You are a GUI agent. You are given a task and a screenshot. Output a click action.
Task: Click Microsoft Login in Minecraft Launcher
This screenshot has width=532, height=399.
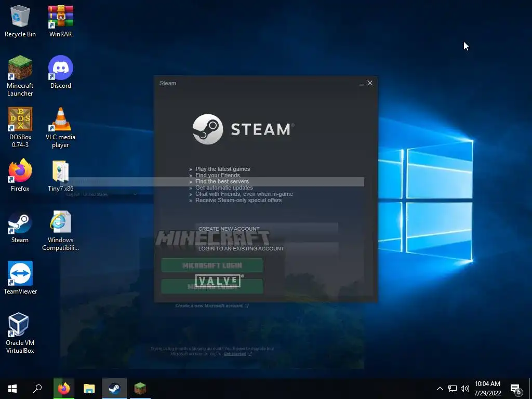[x=212, y=265]
